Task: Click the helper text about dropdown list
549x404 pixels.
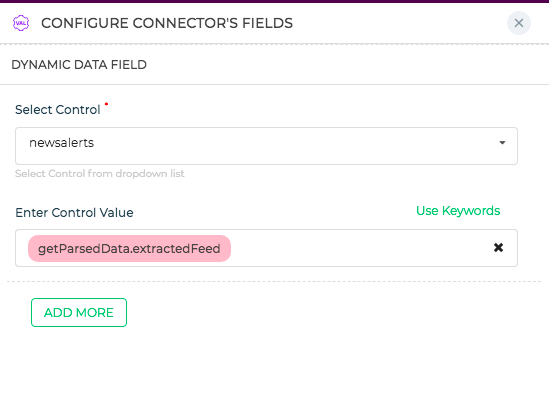Action: tap(100, 174)
